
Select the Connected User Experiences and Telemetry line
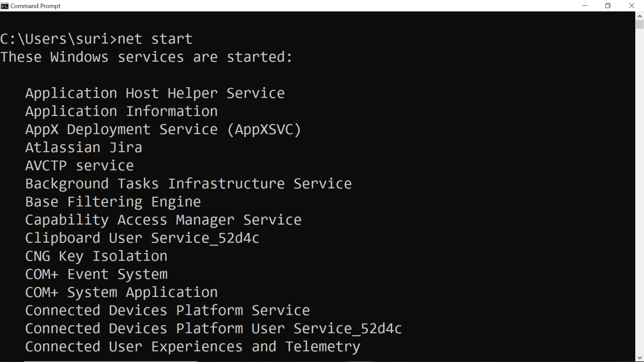tap(192, 346)
